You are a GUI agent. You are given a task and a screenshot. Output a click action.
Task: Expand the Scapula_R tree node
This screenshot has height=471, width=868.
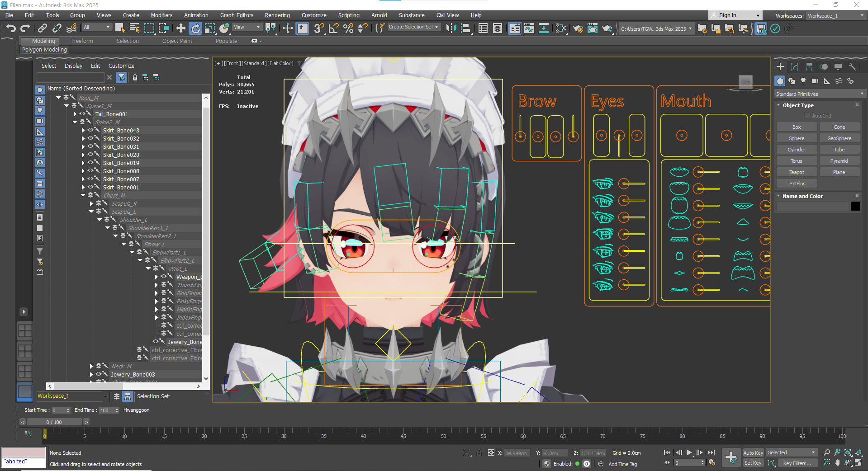[x=91, y=204]
